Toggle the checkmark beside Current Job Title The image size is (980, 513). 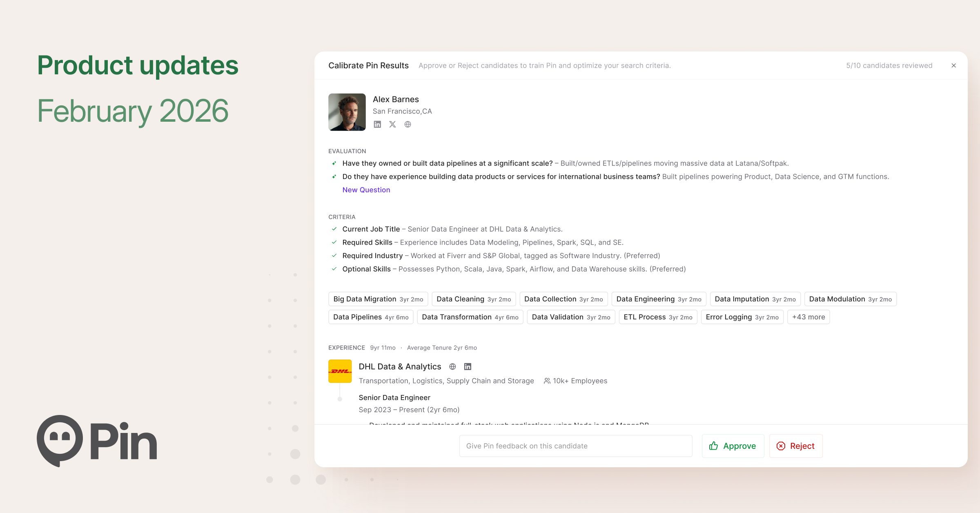pyautogui.click(x=334, y=229)
